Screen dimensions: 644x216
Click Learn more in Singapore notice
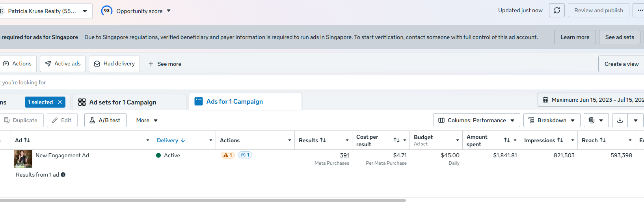pyautogui.click(x=575, y=37)
